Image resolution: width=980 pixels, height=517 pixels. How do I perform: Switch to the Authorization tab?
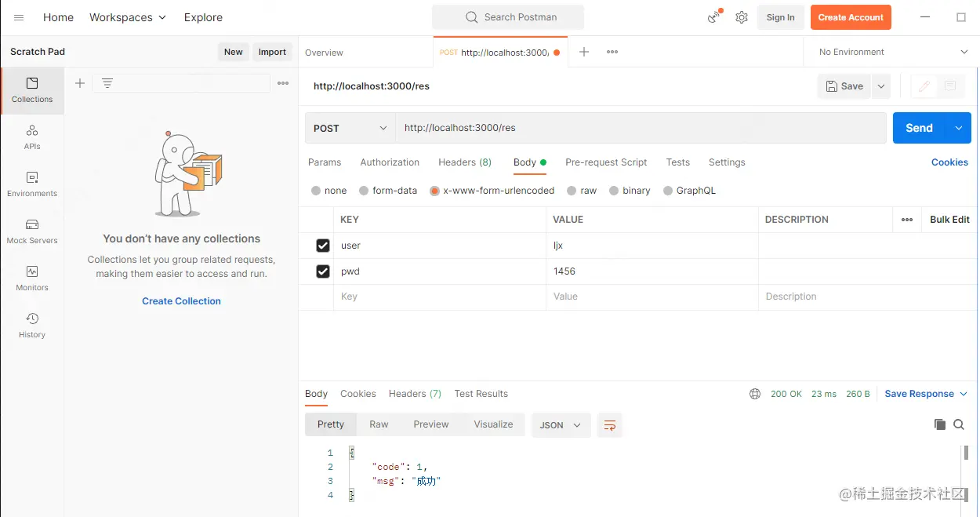pos(390,162)
